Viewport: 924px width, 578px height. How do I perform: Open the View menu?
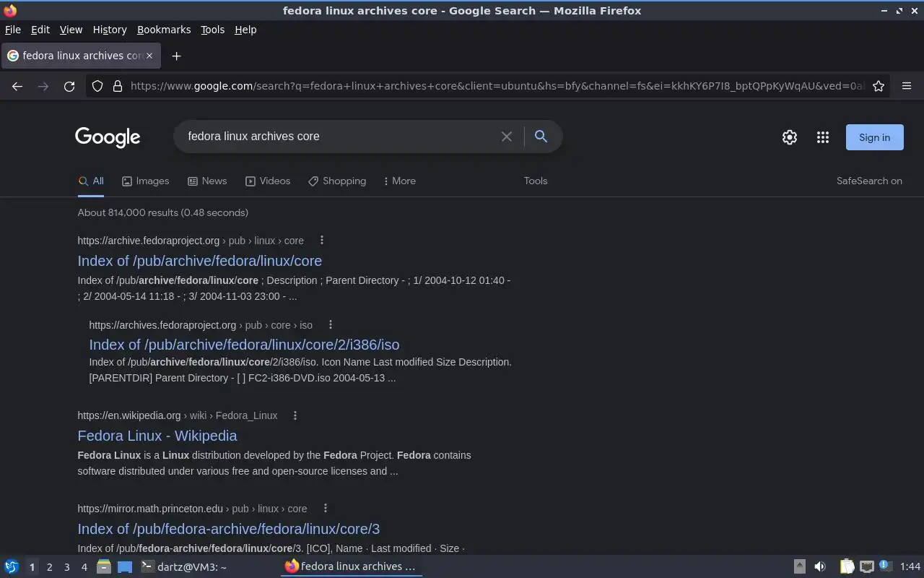tap(71, 30)
